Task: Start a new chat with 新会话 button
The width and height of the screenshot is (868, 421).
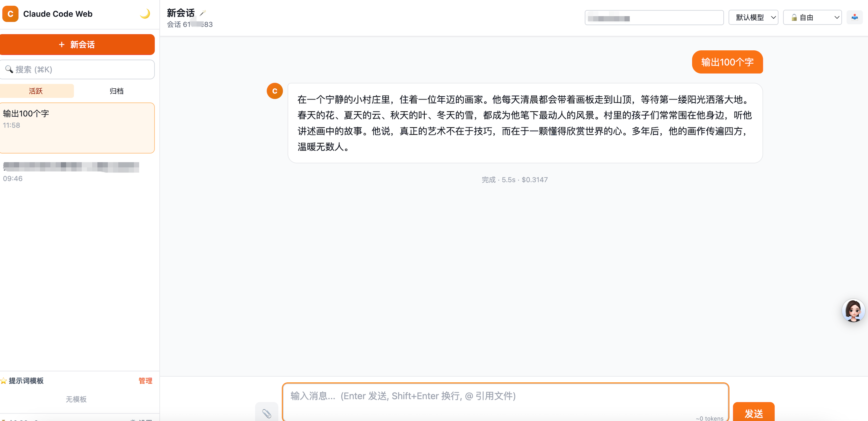Action: click(x=77, y=44)
